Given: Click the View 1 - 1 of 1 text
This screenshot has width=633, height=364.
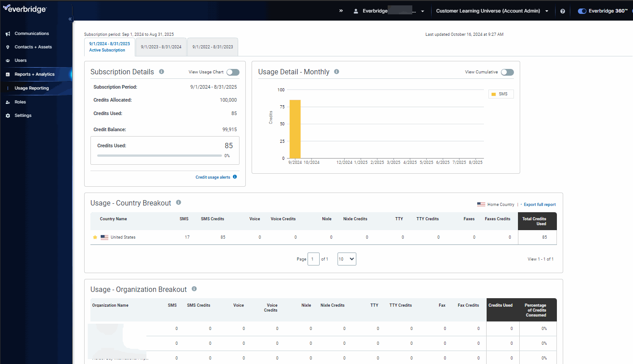Looking at the screenshot, I should pos(541,259).
